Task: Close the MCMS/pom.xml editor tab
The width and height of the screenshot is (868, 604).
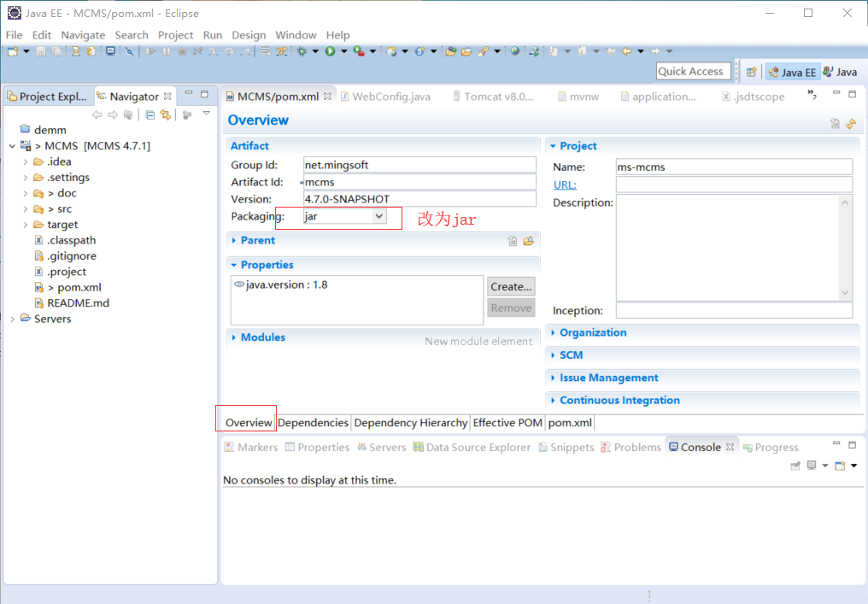Action: 328,97
